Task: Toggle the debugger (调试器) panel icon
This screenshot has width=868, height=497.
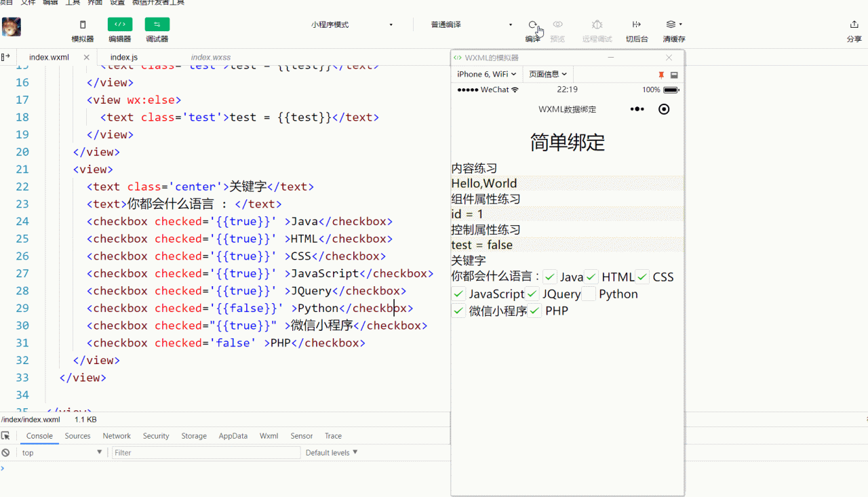Action: click(x=157, y=24)
